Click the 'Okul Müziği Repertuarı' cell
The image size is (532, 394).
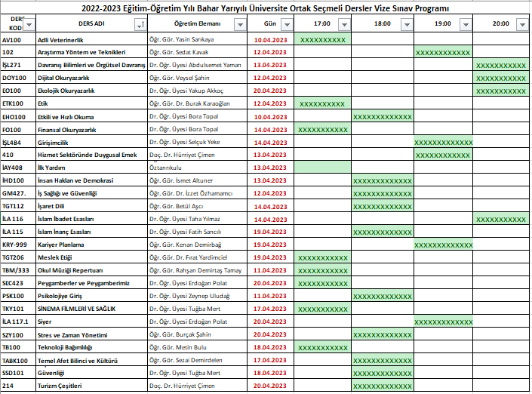[91, 270]
